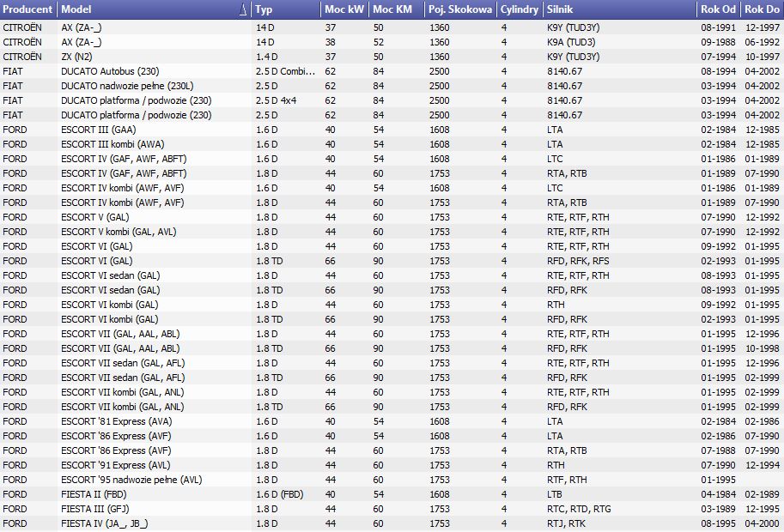This screenshot has height=532, width=784.
Task: Click Rok Do value 04-2000
Action: tap(762, 523)
